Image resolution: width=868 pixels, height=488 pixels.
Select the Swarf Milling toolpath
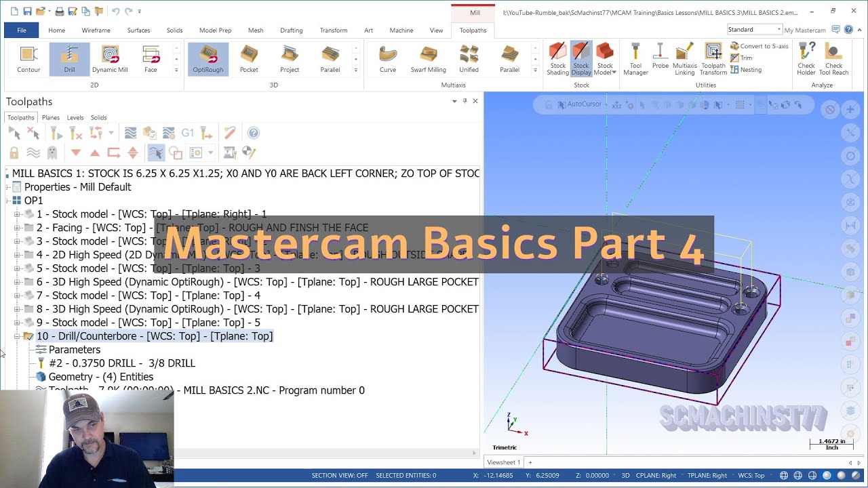(x=428, y=59)
